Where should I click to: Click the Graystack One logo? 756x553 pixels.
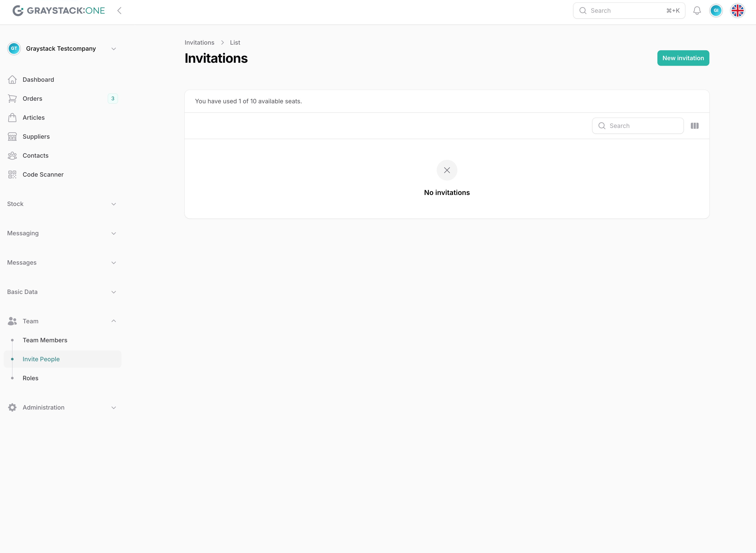[x=59, y=11]
